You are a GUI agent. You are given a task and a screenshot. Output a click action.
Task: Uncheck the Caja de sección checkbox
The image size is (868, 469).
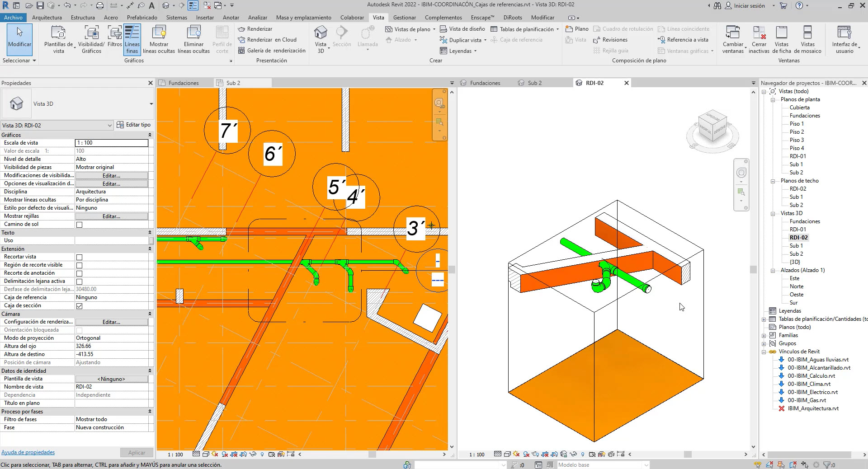click(x=80, y=306)
